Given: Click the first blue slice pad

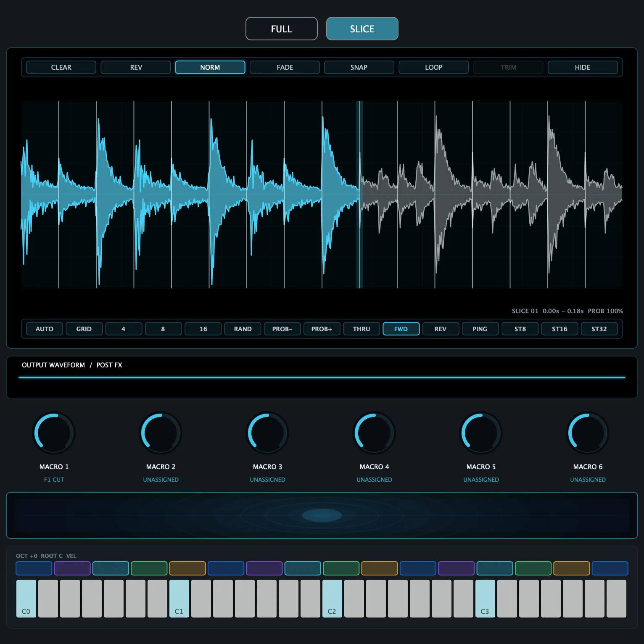Looking at the screenshot, I should tap(34, 568).
